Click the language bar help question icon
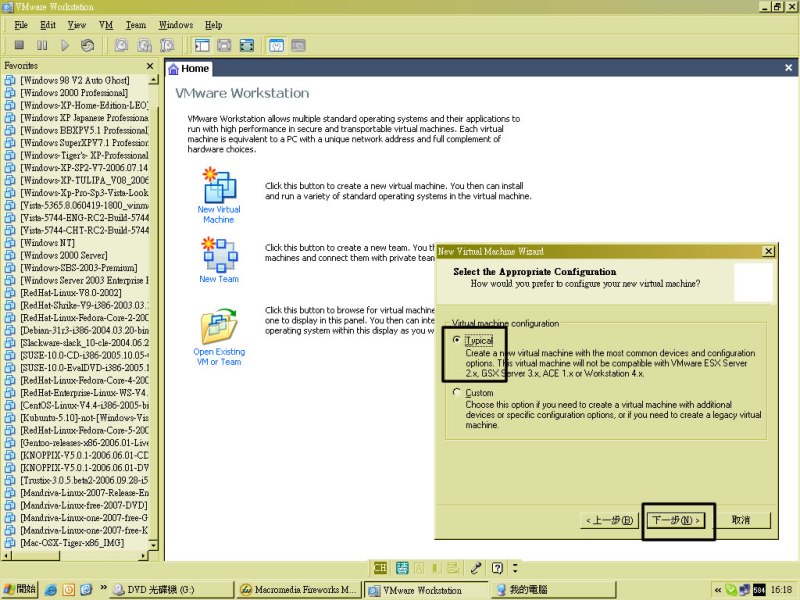Screen dimensions: 800x600 click(497, 568)
